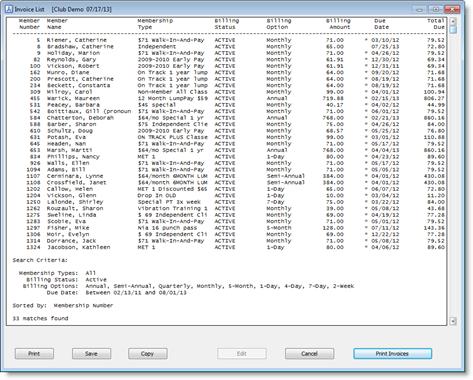
Task: Click member name Headen, Nan
Action: click(x=66, y=144)
